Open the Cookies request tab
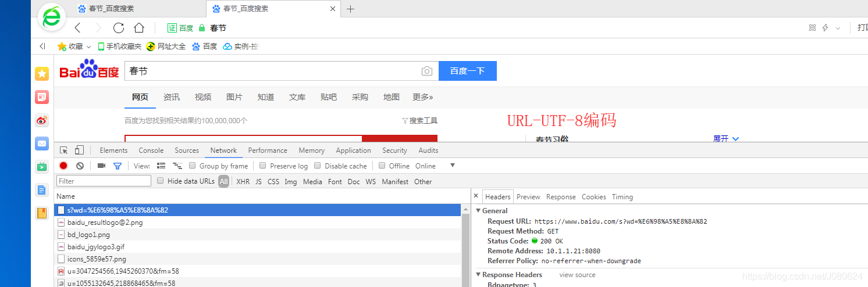This screenshot has width=868, height=287. click(x=594, y=197)
